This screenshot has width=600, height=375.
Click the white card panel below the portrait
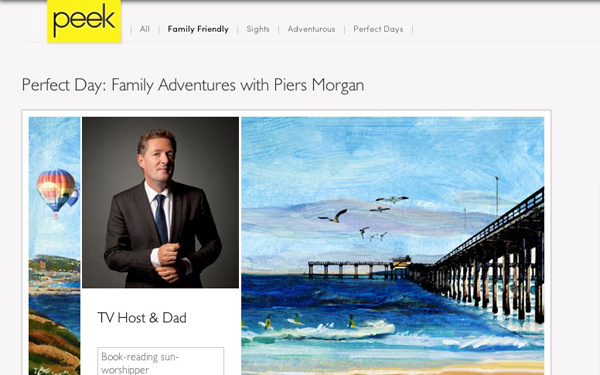click(160, 331)
